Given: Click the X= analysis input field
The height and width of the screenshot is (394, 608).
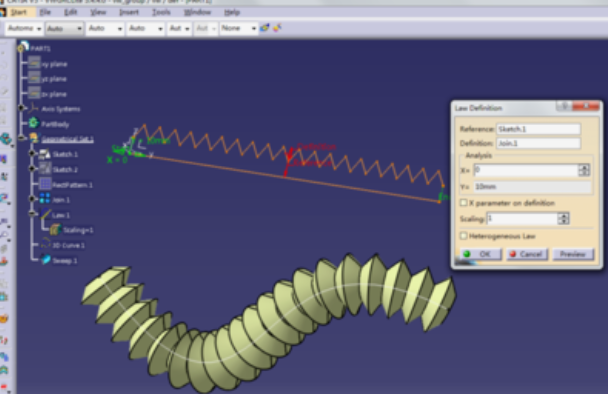Looking at the screenshot, I should point(526,170).
